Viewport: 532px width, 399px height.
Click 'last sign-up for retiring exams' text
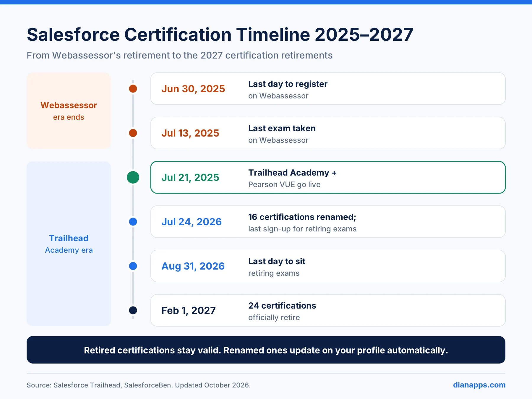tap(302, 229)
